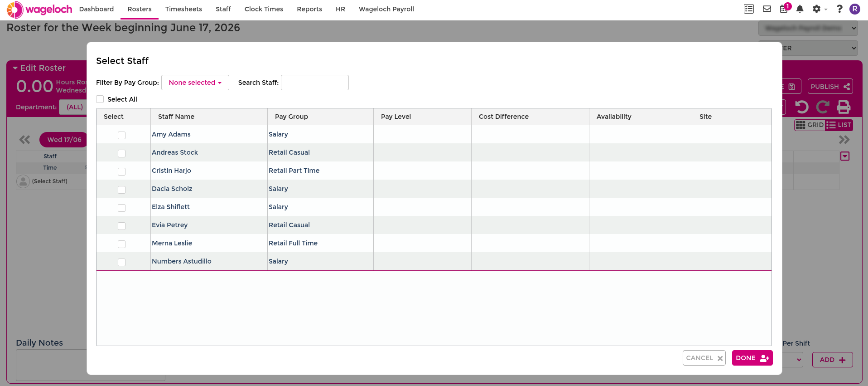Collapse the Edit Roster panel
This screenshot has height=386, width=868.
[15, 68]
